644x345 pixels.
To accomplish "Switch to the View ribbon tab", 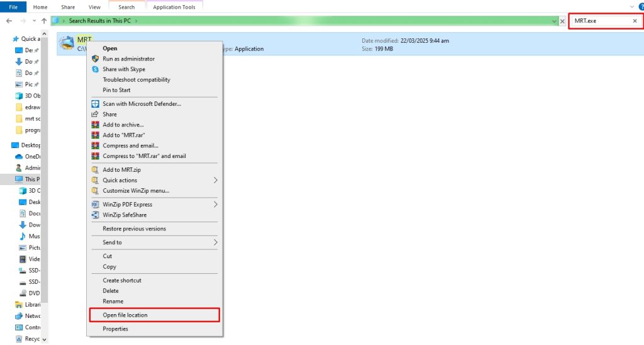I will pyautogui.click(x=94, y=7).
